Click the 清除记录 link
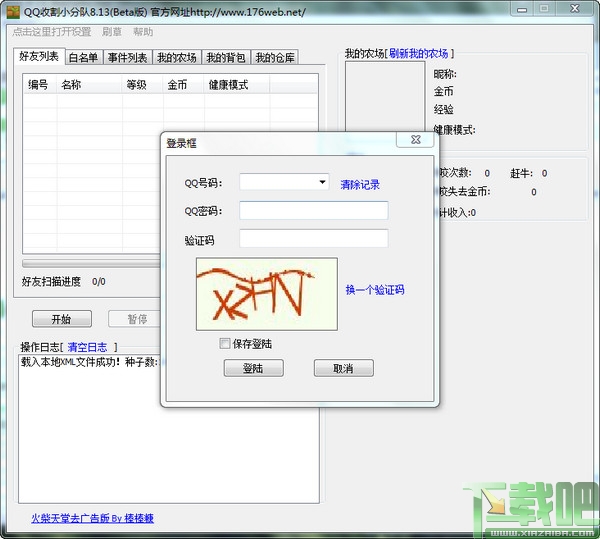Screen dimensions: 600x539 [360, 185]
